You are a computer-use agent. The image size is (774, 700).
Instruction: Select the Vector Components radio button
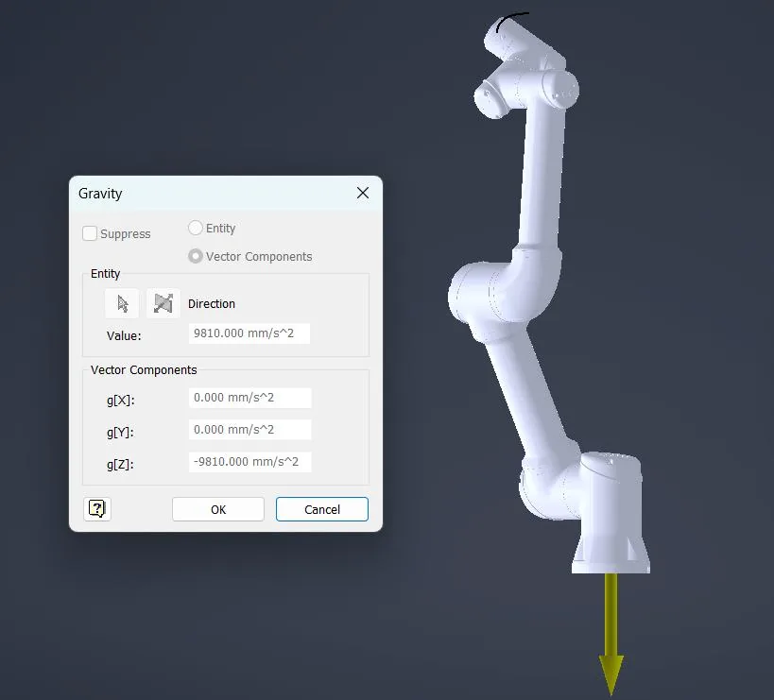tap(196, 256)
